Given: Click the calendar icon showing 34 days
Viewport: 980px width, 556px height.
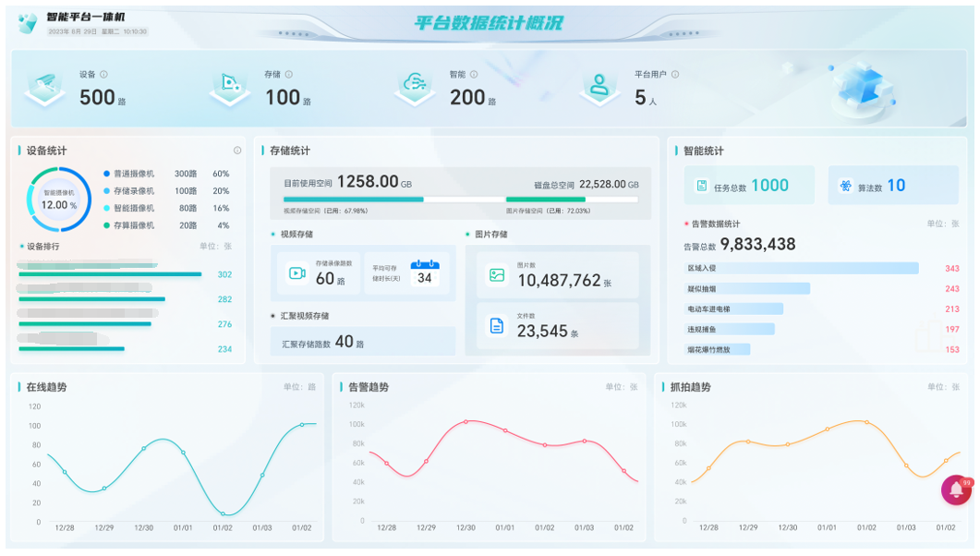Looking at the screenshot, I should pyautogui.click(x=424, y=273).
